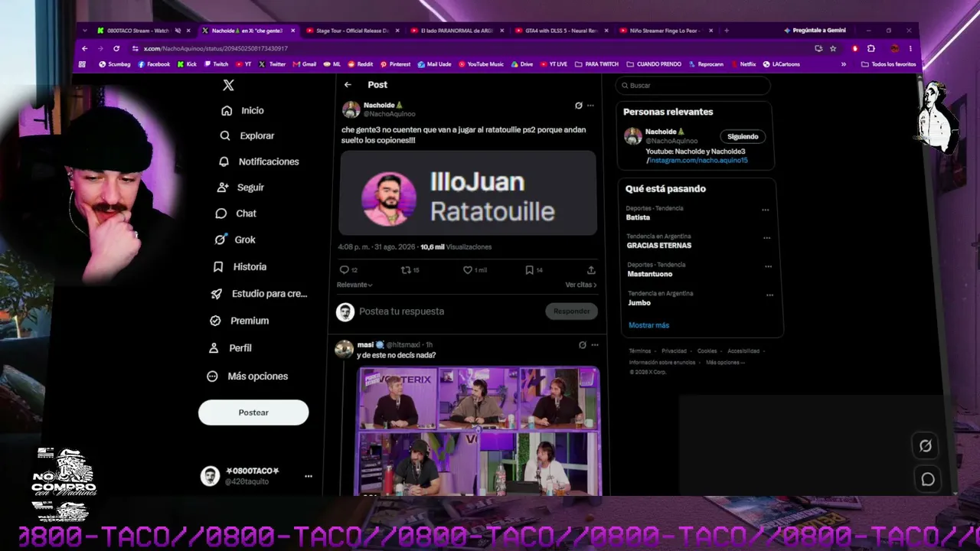The height and width of the screenshot is (551, 980).
Task: Open Notificaciones in the sidebar
Action: (x=259, y=161)
